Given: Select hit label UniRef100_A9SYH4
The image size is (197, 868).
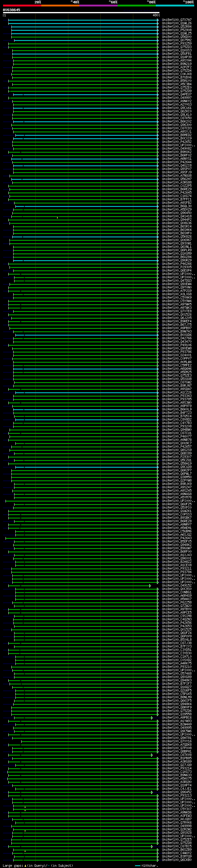Looking at the screenshot, I should [177, 61].
